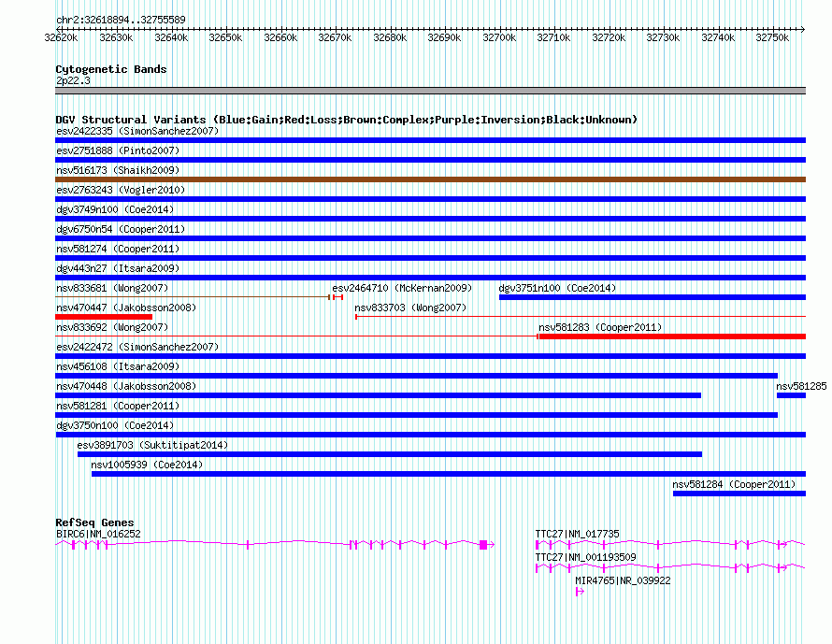Click the 32620k ruler tick label
Viewport: 832px width, 644px height.
click(x=61, y=37)
